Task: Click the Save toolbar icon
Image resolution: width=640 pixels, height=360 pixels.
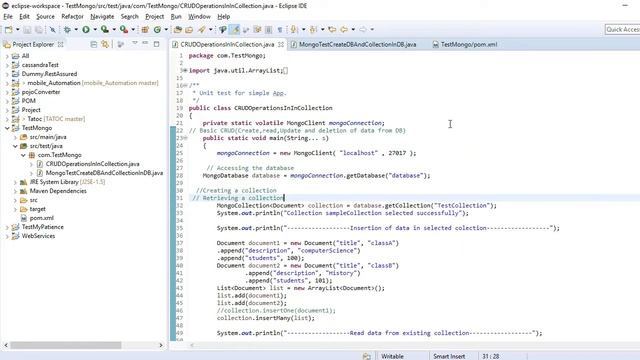Action: 27,29
